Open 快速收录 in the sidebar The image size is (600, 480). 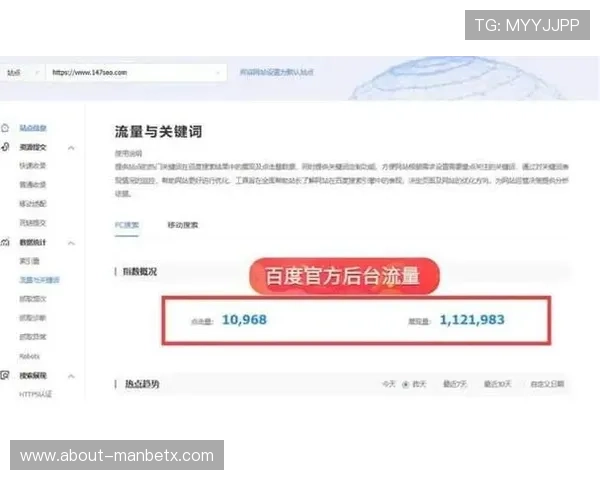(x=33, y=165)
